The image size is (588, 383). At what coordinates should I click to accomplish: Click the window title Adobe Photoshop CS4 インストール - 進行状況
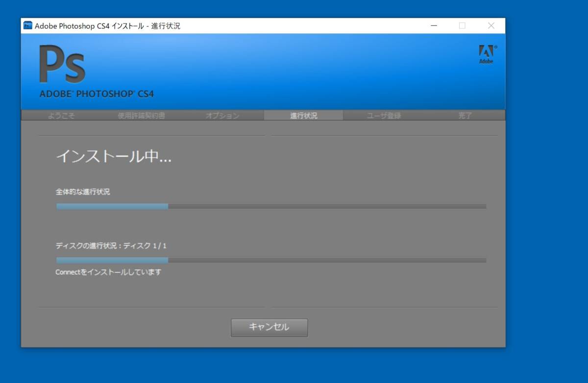pyautogui.click(x=108, y=26)
